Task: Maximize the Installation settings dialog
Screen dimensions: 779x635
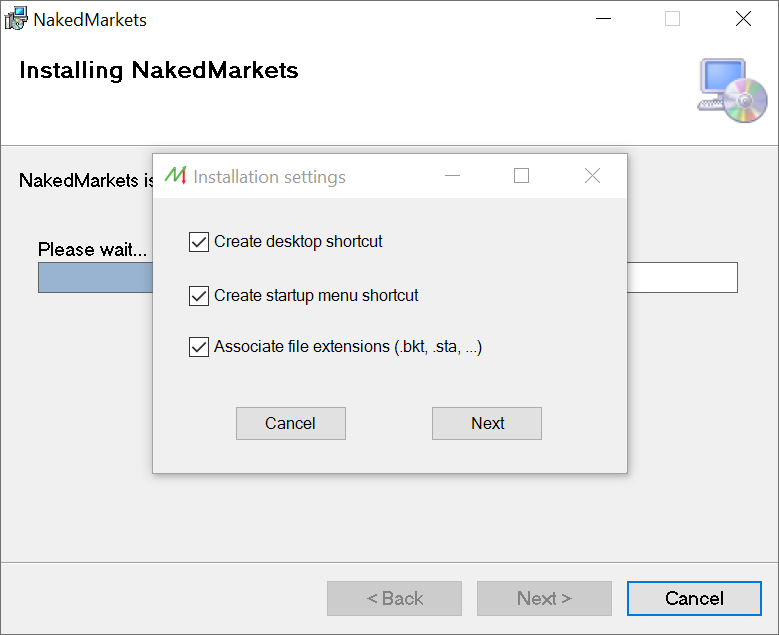Action: coord(521,175)
